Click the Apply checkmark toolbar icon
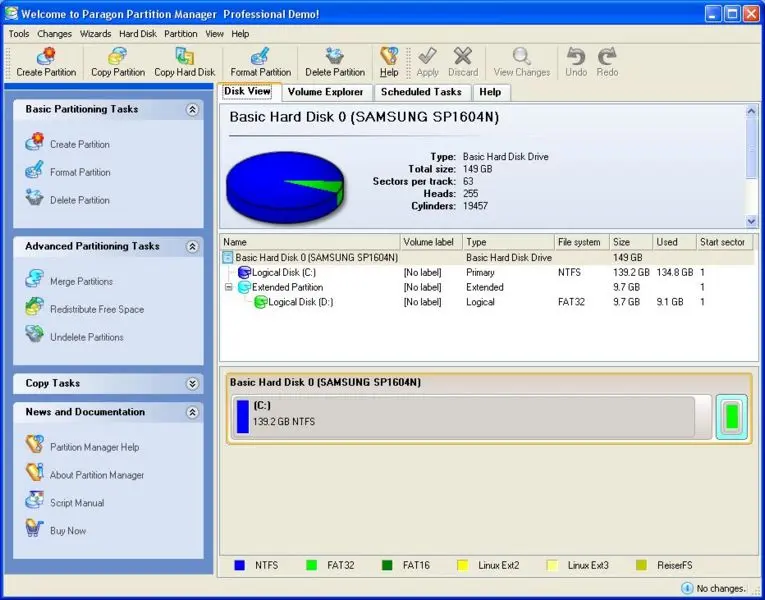The height and width of the screenshot is (600, 765). tap(427, 56)
